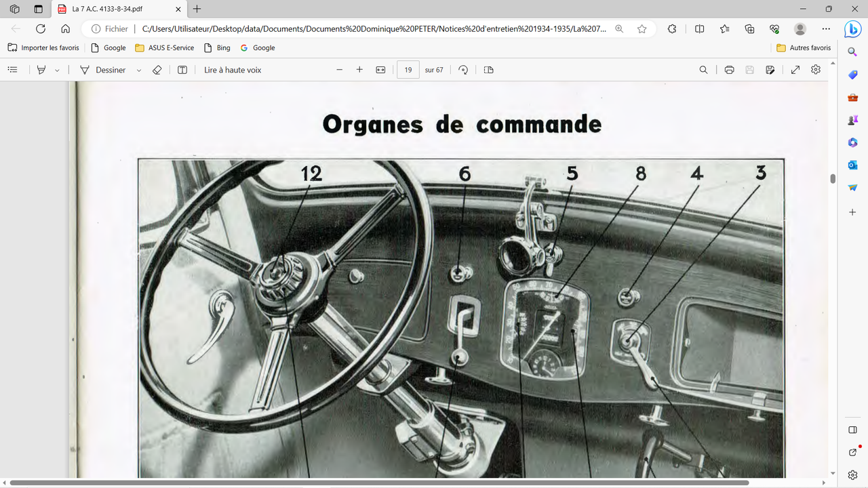Click the scroll-down arrow of vertical scrollbar
The width and height of the screenshot is (868, 488).
coord(833,474)
